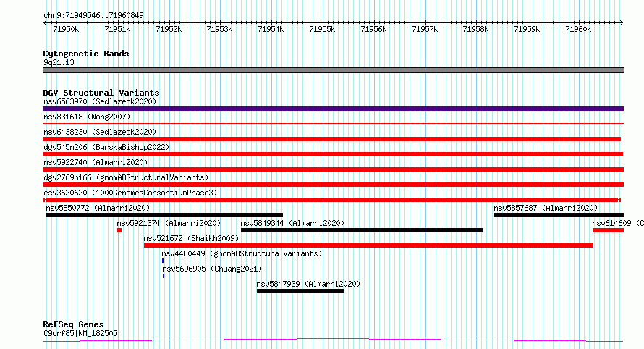Screen dimensions: 644x349
Task: Click the nsv5922740 (Almarri2020) label
Action: point(96,162)
